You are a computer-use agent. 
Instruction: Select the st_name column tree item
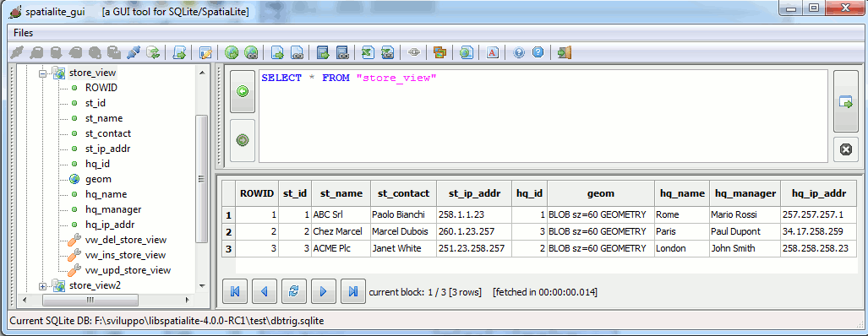[104, 118]
